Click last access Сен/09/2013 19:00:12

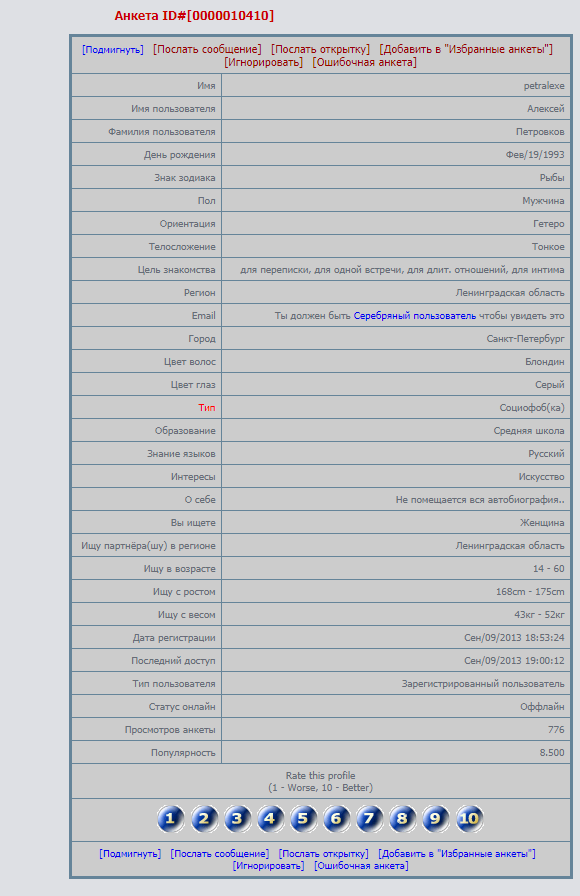[x=514, y=661]
